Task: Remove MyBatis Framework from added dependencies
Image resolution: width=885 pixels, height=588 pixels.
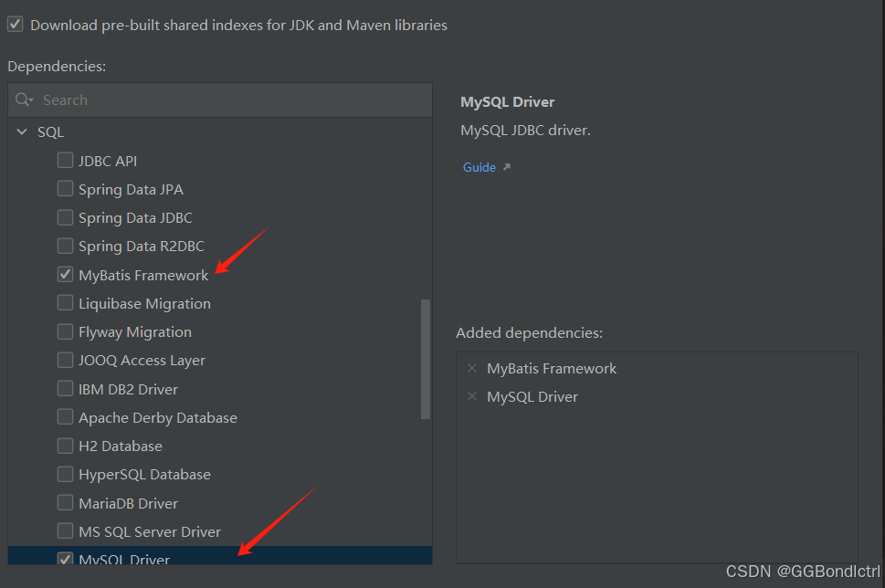Action: pyautogui.click(x=472, y=368)
